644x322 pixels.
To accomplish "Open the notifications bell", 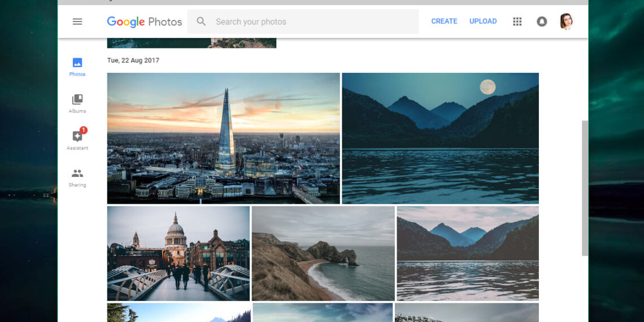I will (542, 21).
